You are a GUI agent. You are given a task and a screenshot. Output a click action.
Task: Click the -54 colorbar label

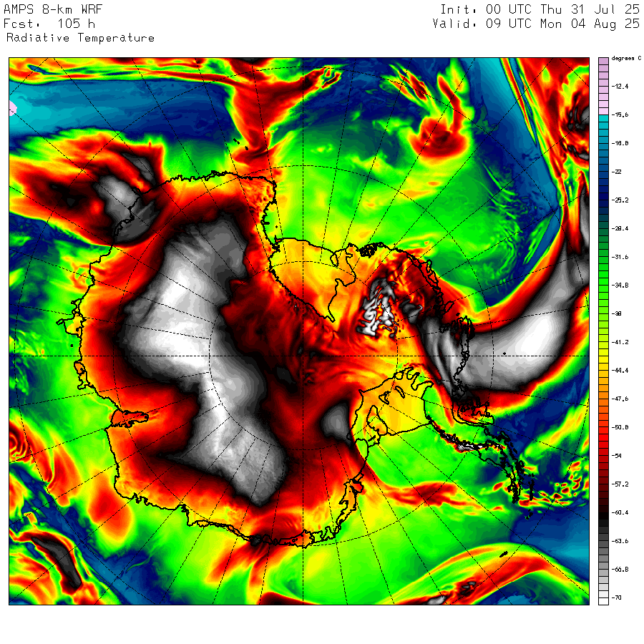(x=617, y=456)
